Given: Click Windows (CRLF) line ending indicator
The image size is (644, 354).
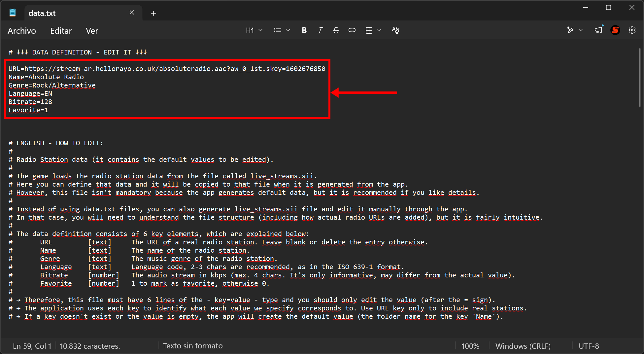Looking at the screenshot, I should [523, 346].
